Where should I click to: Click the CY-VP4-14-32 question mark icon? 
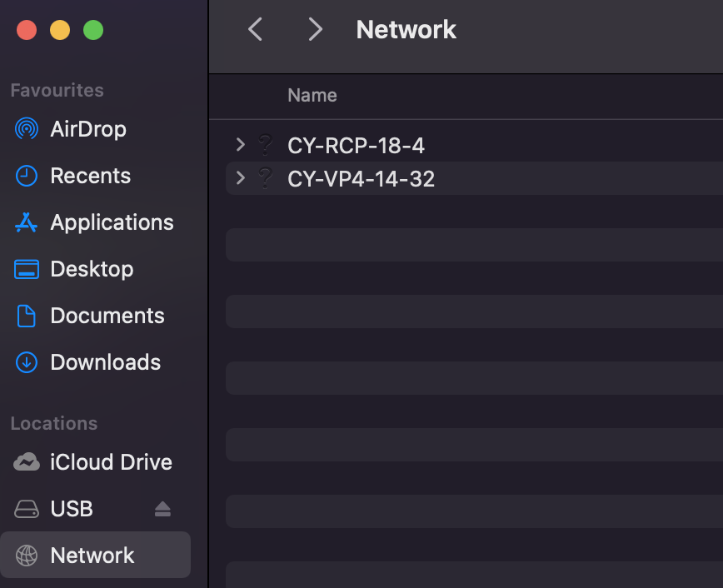[x=265, y=178]
